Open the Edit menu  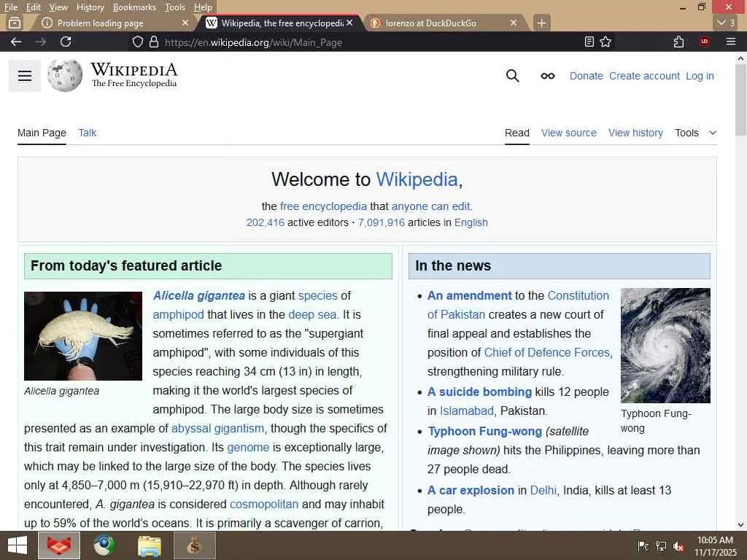point(34,7)
